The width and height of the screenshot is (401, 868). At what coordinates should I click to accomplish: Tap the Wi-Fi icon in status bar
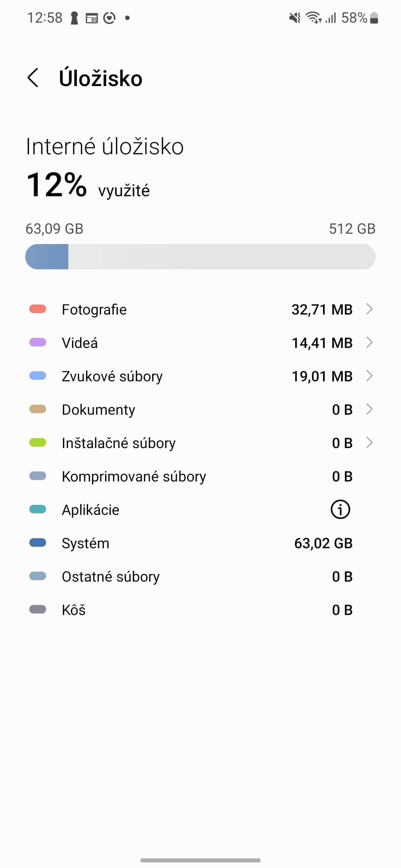(313, 17)
